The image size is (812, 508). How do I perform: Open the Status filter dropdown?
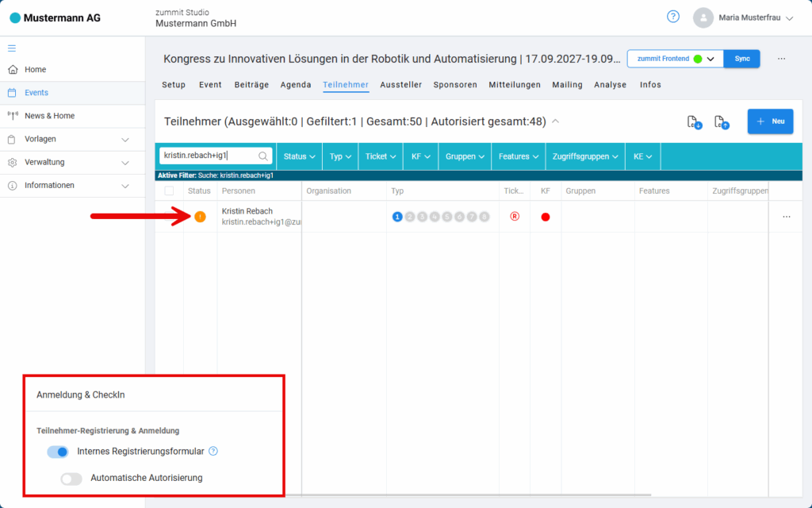[300, 156]
